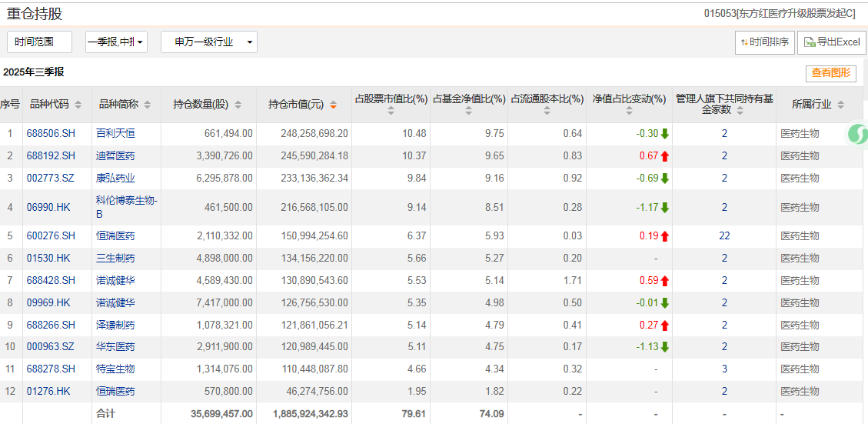Open the 特宝生物 stock name link
Screen dimensions: 868x424
115,369
